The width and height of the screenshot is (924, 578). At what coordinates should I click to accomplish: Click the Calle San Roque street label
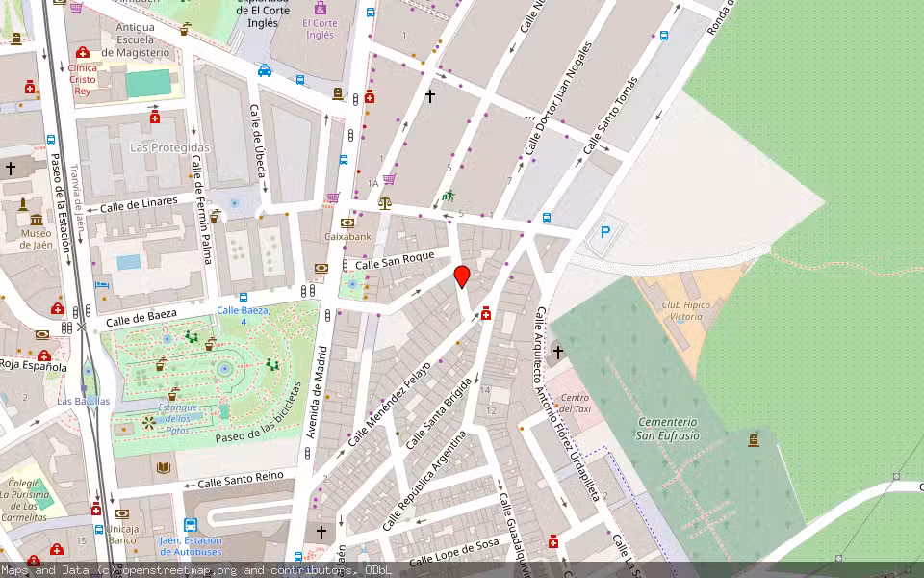[395, 261]
